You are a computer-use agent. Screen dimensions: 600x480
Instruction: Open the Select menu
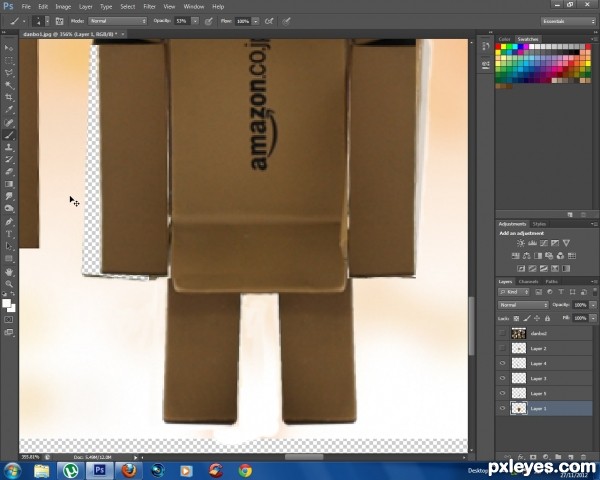[127, 7]
